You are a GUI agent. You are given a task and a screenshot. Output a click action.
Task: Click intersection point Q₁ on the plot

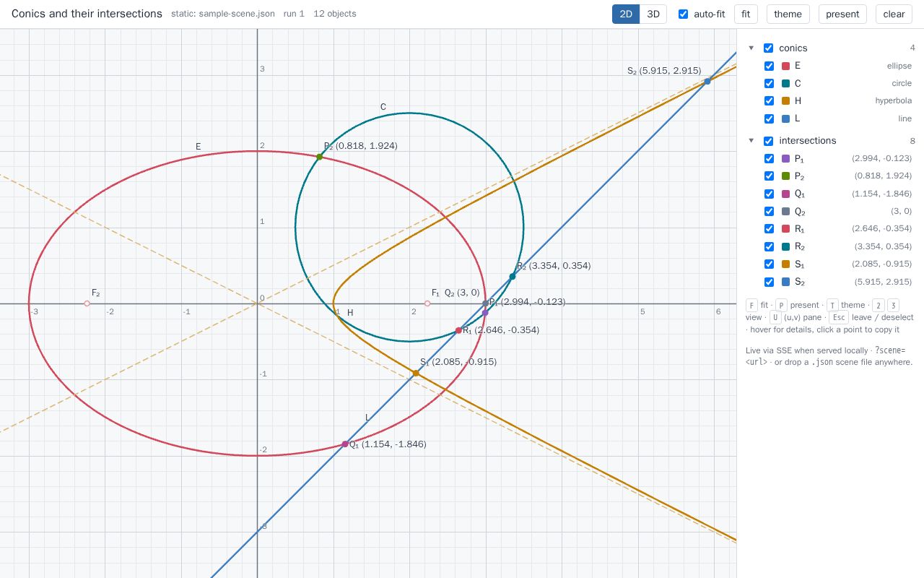(345, 444)
